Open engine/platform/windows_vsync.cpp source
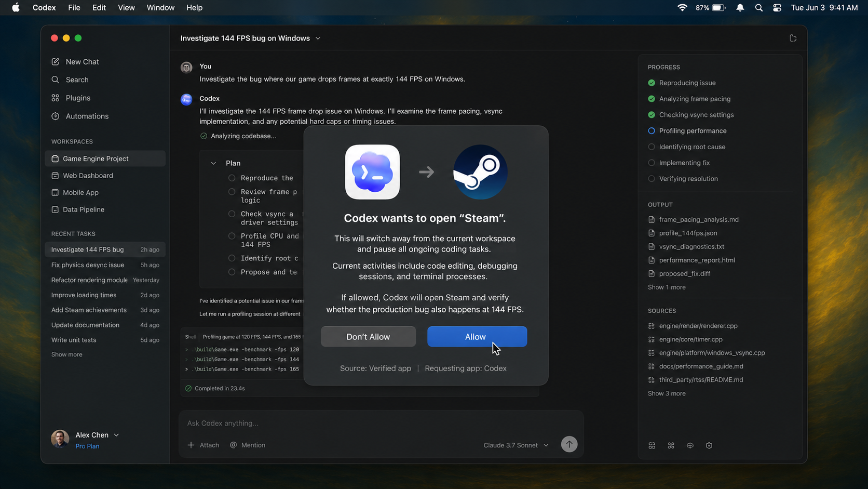This screenshot has width=868, height=489. pyautogui.click(x=712, y=353)
